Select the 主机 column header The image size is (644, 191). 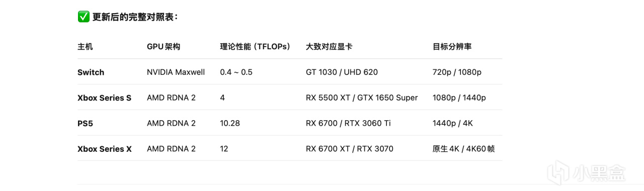coord(85,47)
